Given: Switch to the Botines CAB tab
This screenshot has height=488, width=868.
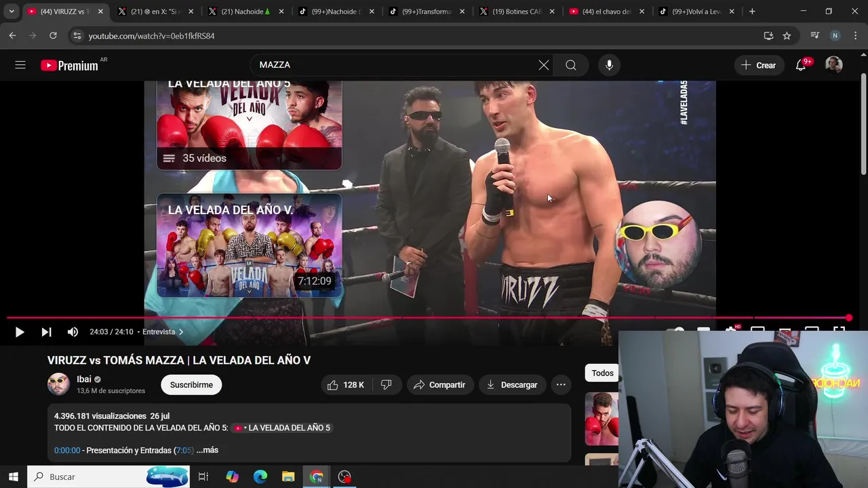Looking at the screenshot, I should [515, 12].
